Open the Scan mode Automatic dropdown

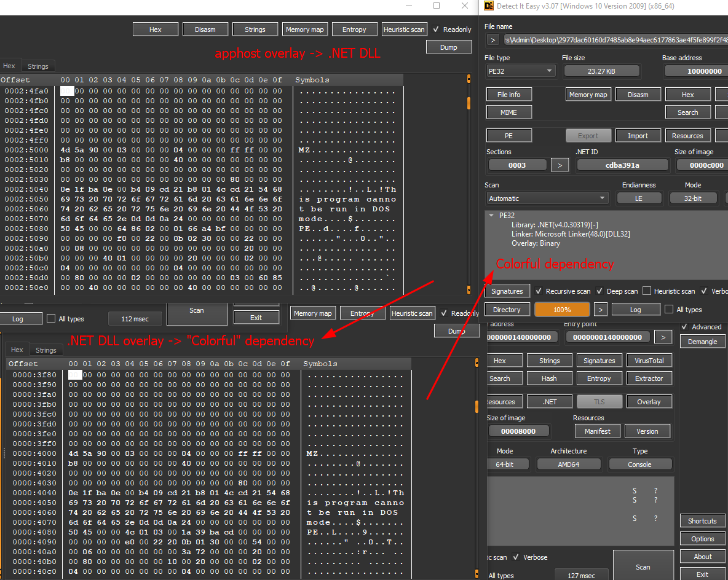tap(547, 198)
